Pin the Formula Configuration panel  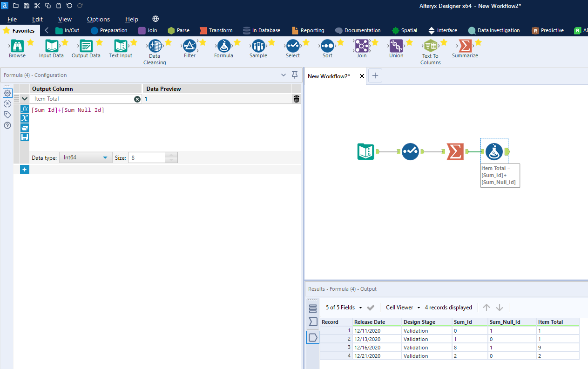(295, 75)
